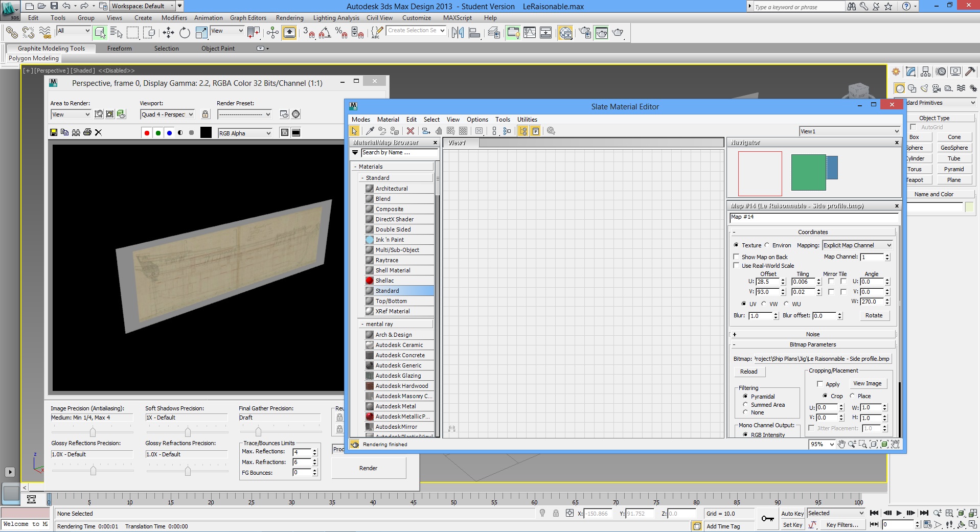Toggle the 3D Snaps button

(308, 33)
